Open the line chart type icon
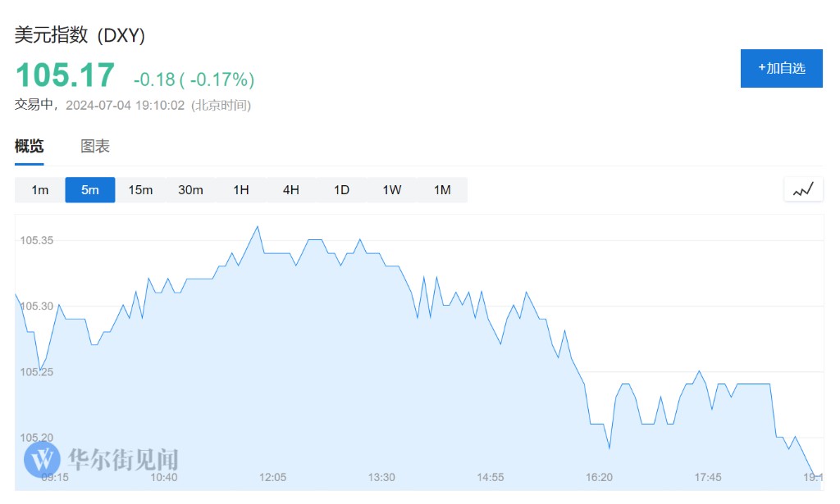The width and height of the screenshot is (840, 504). [803, 190]
